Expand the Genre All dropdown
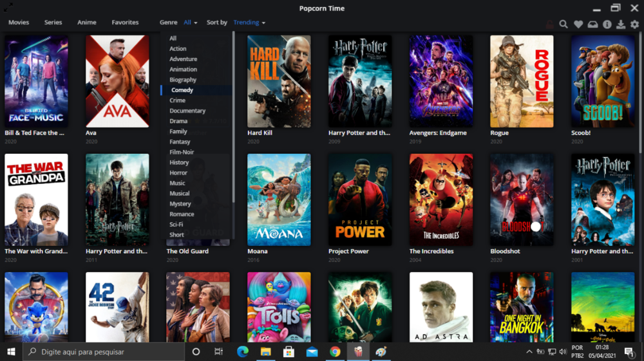 [x=191, y=23]
